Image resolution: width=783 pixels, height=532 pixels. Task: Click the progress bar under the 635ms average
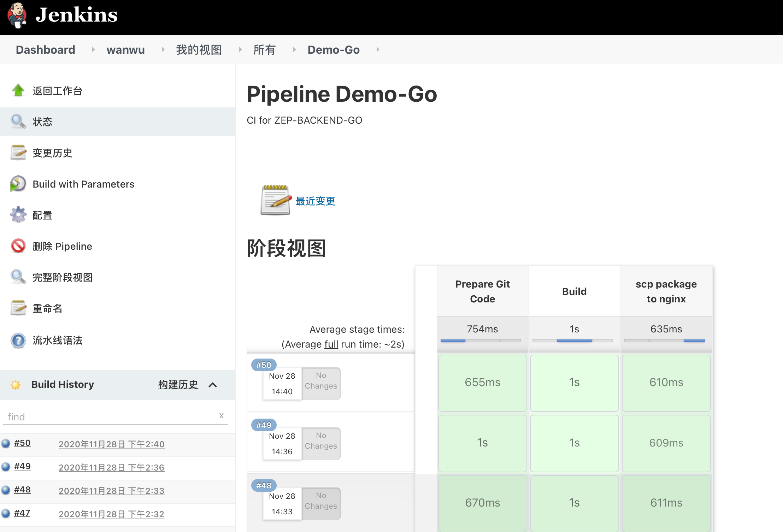pos(665,341)
